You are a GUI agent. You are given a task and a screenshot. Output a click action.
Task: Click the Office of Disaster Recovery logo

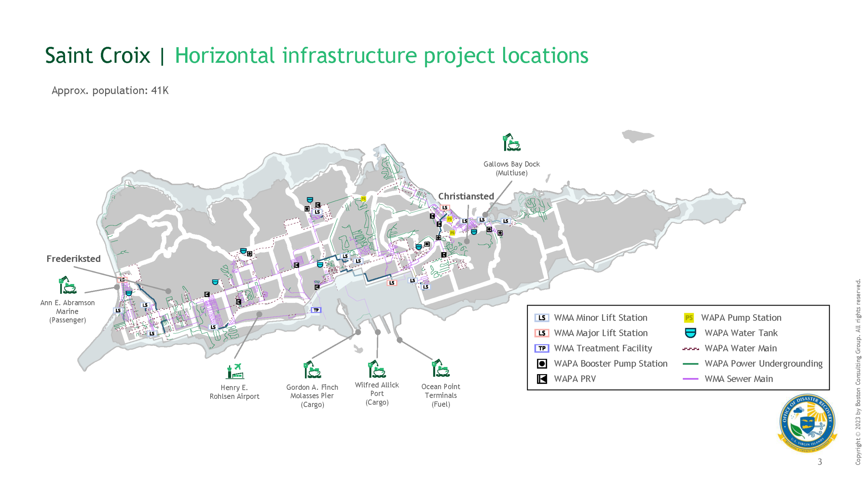807,423
